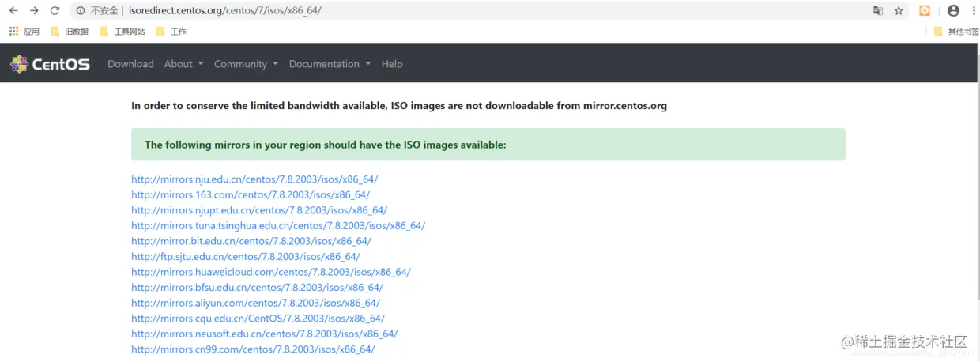Viewport: 980px width, 362px height.
Task: Open the mirrors.cn99.com mirror link
Action: (253, 349)
